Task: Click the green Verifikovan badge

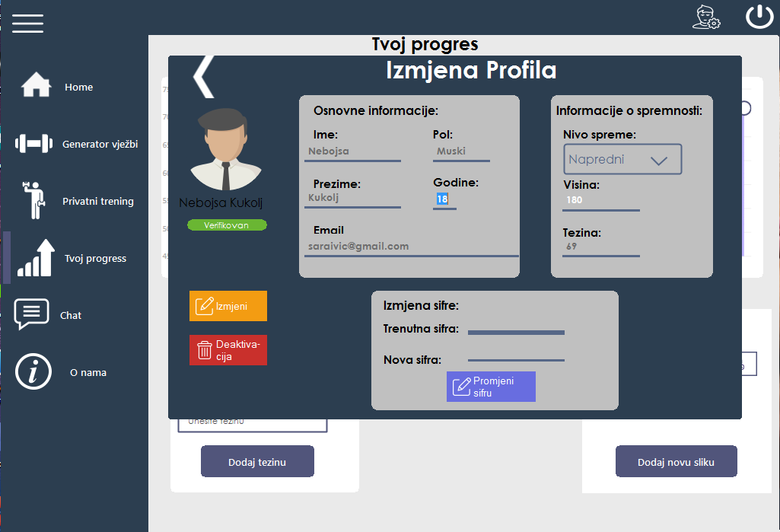Action: (x=227, y=225)
